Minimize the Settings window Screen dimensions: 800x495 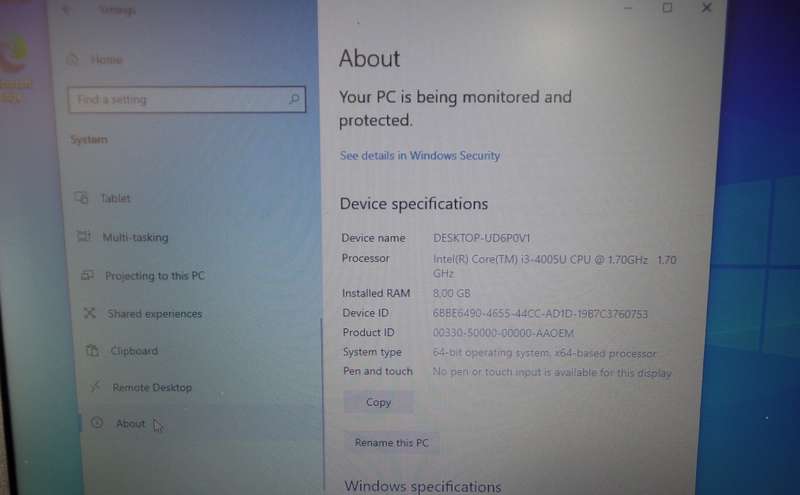click(x=628, y=8)
